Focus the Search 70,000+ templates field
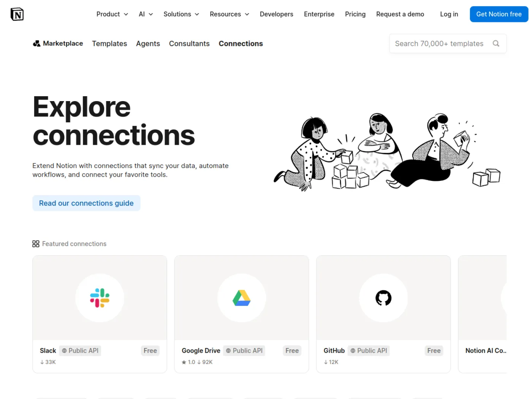This screenshot has height=399, width=532. pyautogui.click(x=448, y=44)
